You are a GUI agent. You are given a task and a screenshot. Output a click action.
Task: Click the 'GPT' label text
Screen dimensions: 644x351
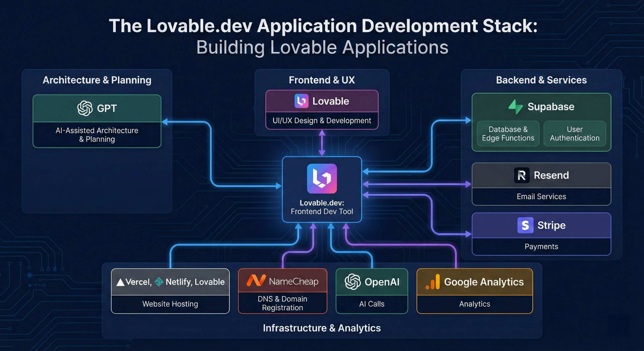pos(107,108)
